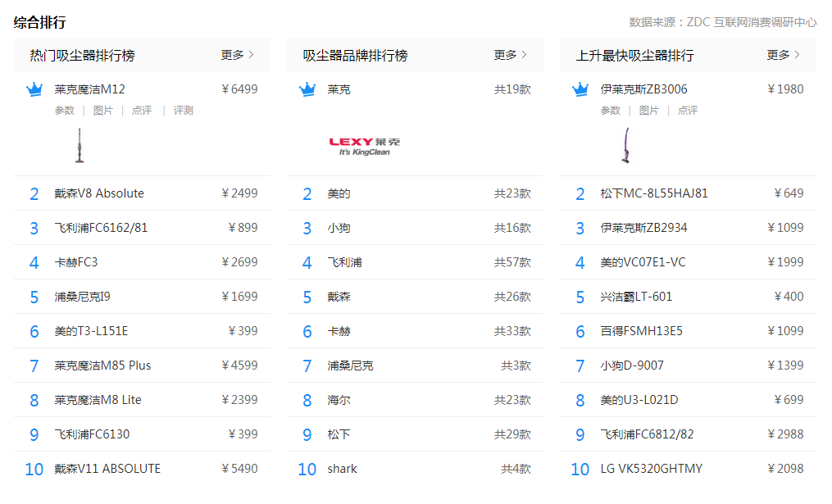
Task: Open 伊莱克斯ZB3006 vacuum thumbnail image
Action: click(626, 145)
